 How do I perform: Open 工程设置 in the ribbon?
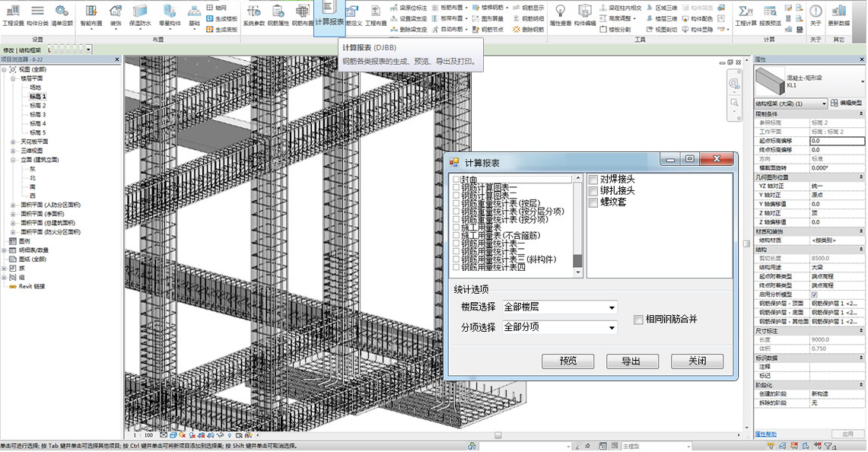pos(13,12)
